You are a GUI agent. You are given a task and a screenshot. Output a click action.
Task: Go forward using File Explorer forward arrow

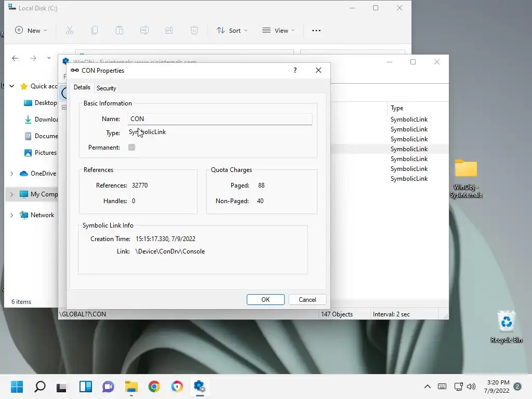(33, 58)
